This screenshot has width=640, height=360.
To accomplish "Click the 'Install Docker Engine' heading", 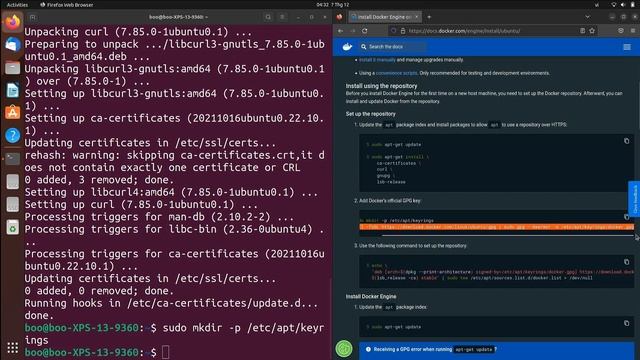I will tap(371, 297).
